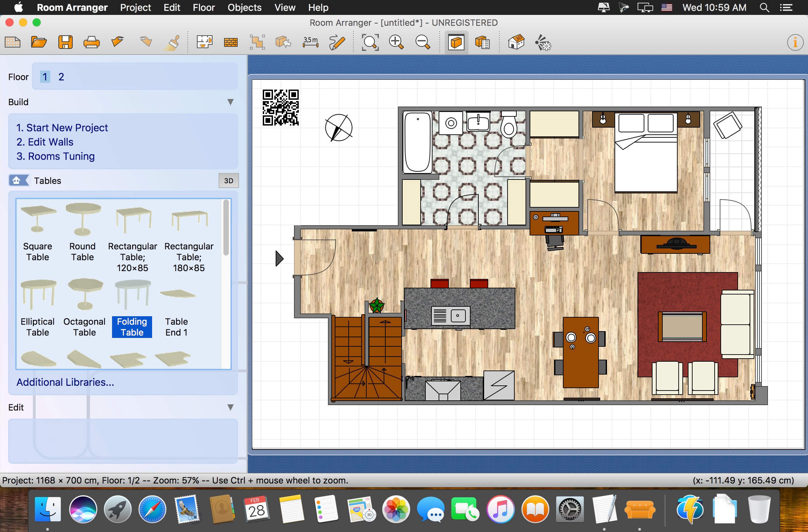Select Start New Project option
Screen dimensions: 808x532
[x=67, y=127]
